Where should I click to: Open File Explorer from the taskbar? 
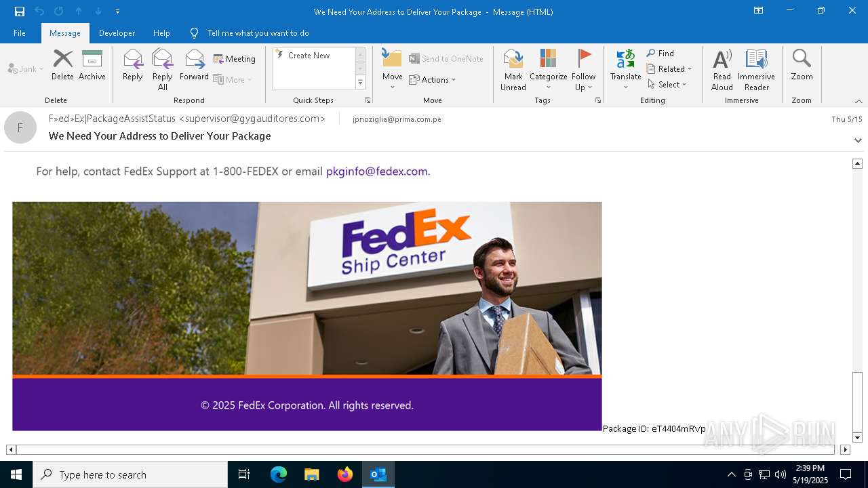311,474
